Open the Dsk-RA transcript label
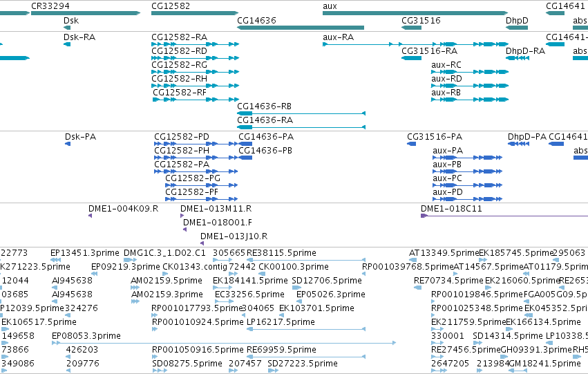Image resolution: width=588 pixels, height=374 pixels. point(79,37)
